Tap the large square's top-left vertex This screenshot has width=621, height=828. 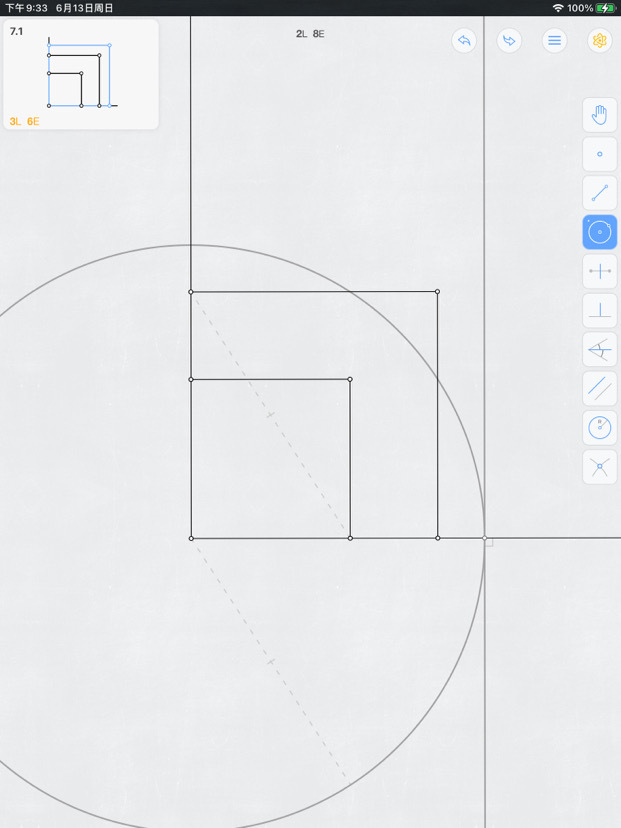pyautogui.click(x=191, y=291)
